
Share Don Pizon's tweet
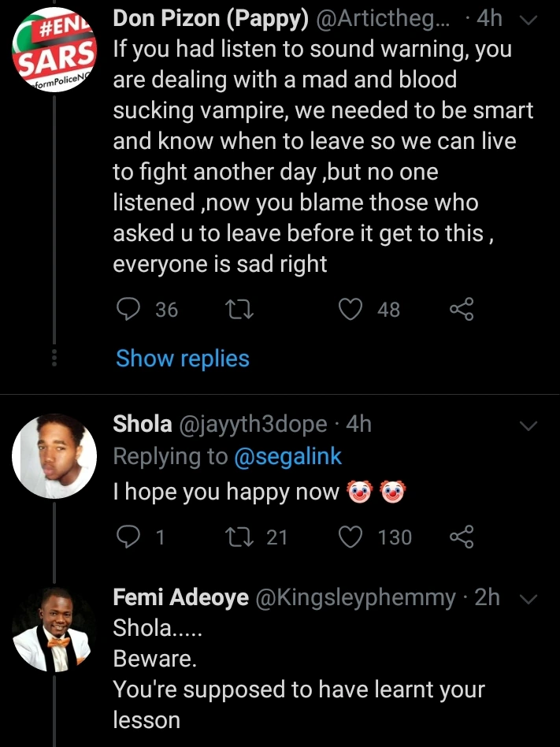click(x=462, y=310)
